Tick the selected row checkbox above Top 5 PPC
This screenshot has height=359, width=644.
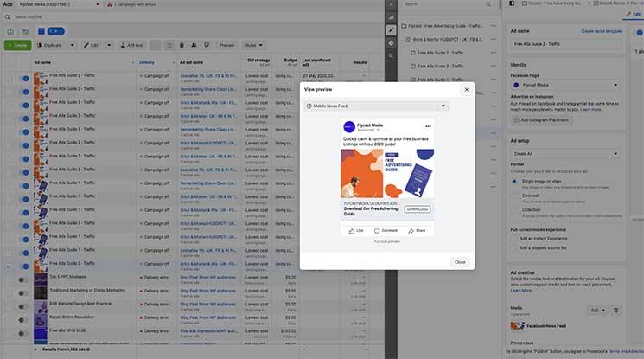(x=9, y=266)
